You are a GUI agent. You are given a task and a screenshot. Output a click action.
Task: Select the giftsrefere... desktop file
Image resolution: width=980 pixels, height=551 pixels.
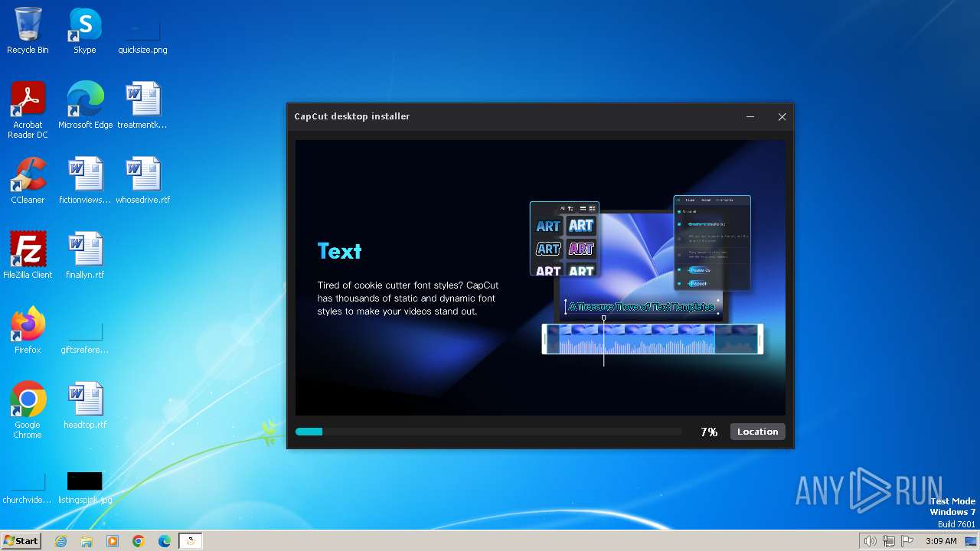click(x=85, y=337)
